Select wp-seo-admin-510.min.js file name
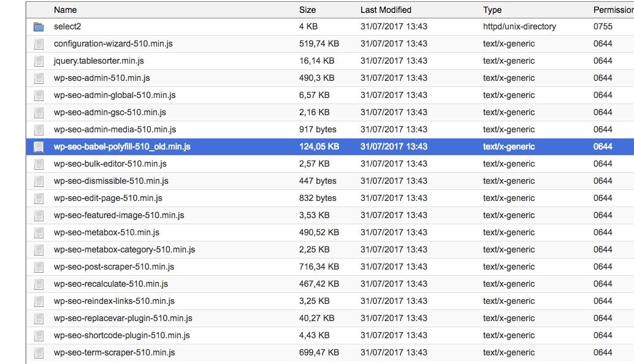Viewport: 634px width, 364px height. pyautogui.click(x=102, y=78)
